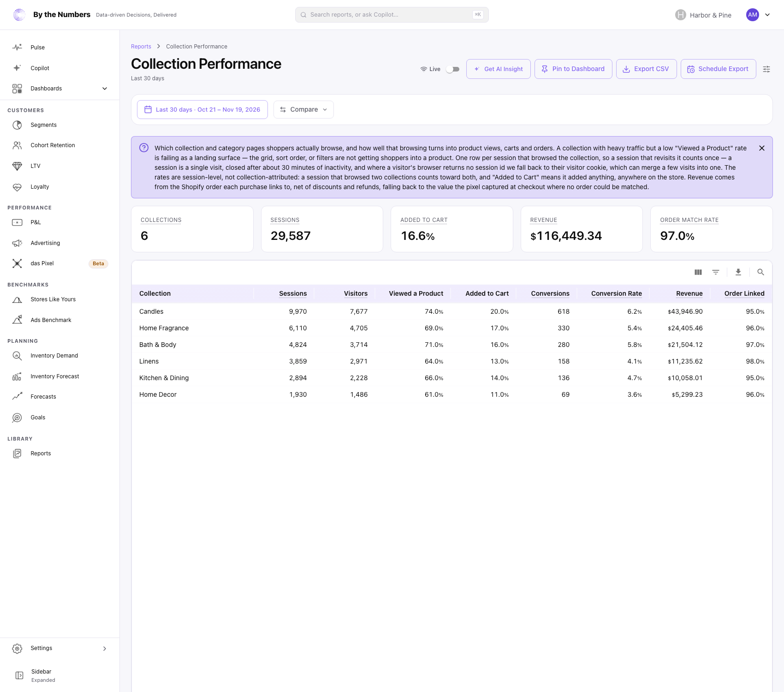Toggle the Live switch on

[453, 69]
